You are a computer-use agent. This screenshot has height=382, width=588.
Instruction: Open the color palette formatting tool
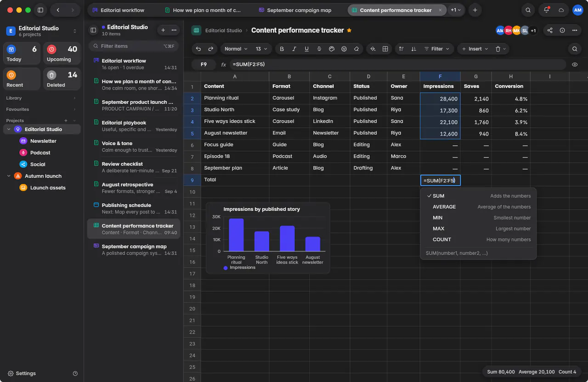[332, 49]
